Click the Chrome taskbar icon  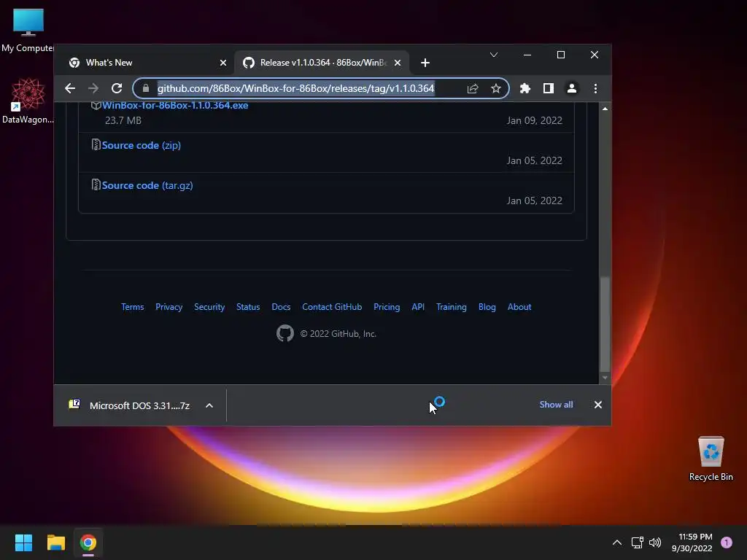pyautogui.click(x=88, y=542)
